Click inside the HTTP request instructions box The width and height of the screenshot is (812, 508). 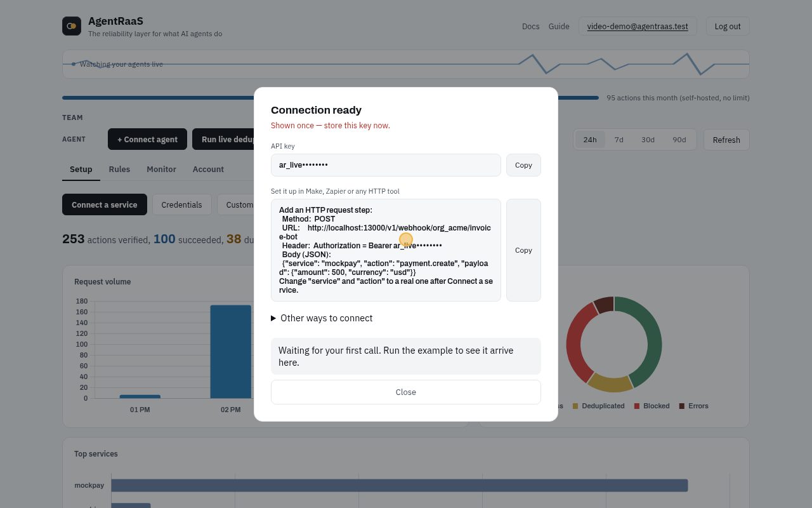point(386,250)
